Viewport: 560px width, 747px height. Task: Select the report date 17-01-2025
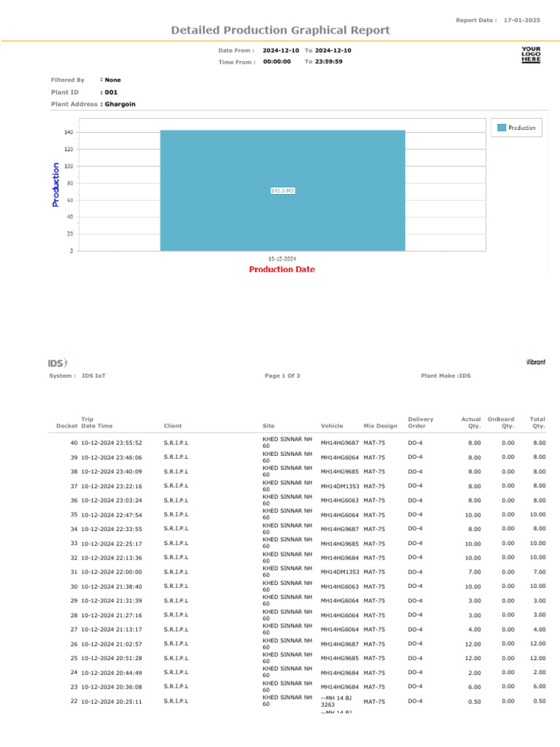(522, 20)
